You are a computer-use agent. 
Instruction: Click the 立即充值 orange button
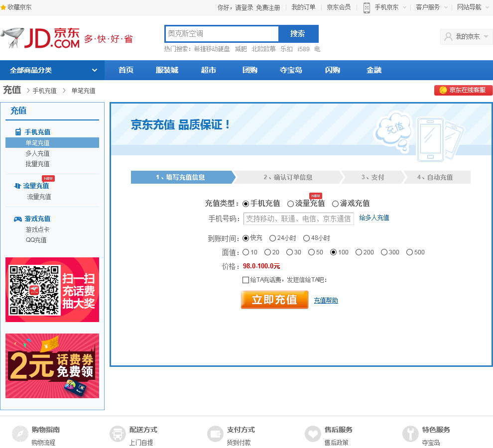[274, 300]
